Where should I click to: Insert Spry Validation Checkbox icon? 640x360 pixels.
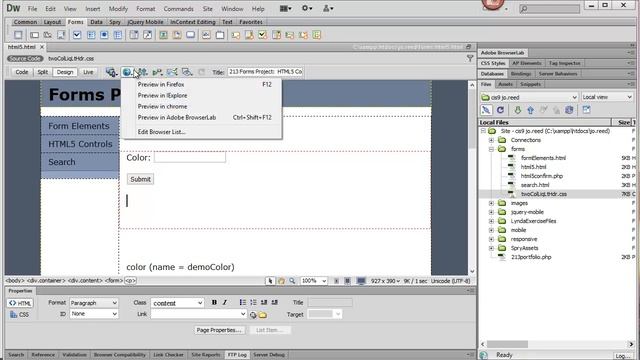262,35
